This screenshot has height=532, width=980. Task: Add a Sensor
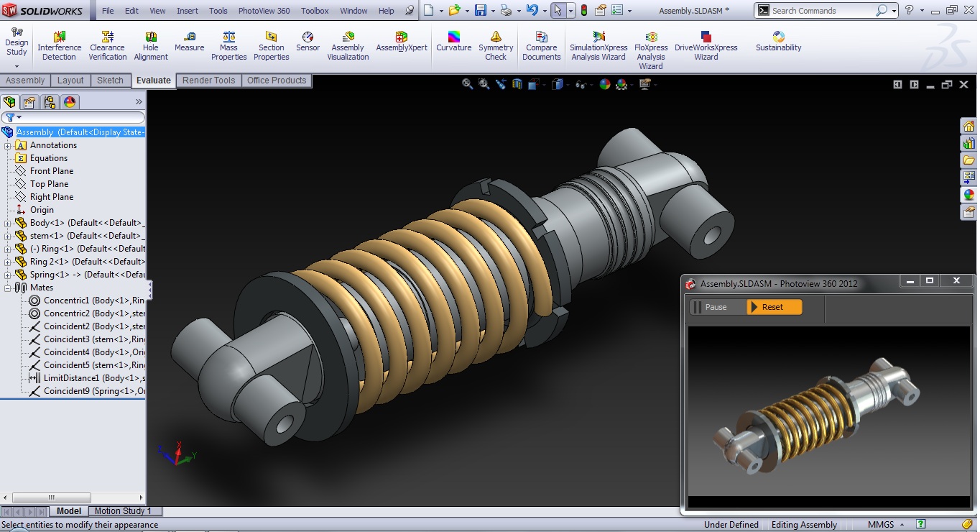308,42
